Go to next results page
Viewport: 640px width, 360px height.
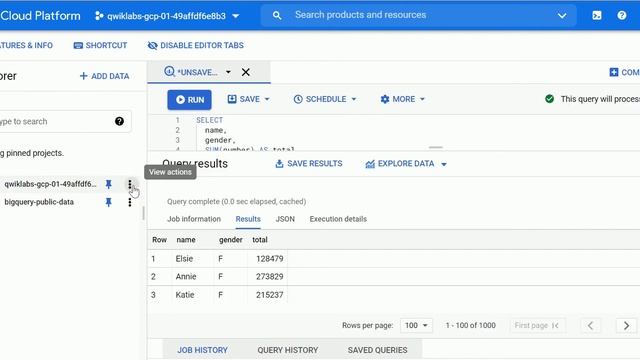(626, 325)
